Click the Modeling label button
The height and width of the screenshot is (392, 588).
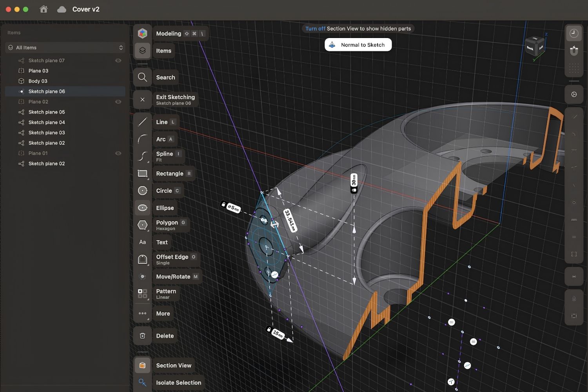pos(180,34)
